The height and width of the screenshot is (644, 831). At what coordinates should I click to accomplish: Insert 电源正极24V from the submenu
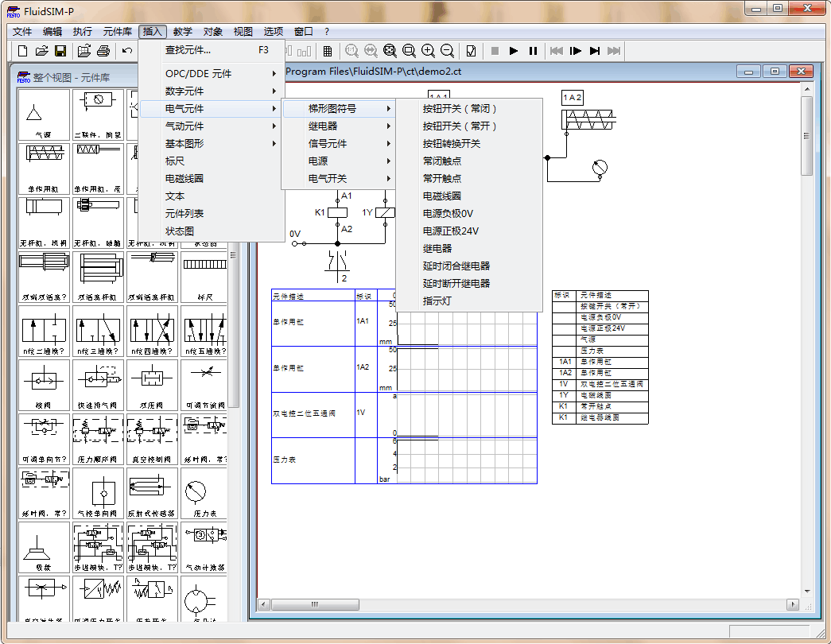469,231
